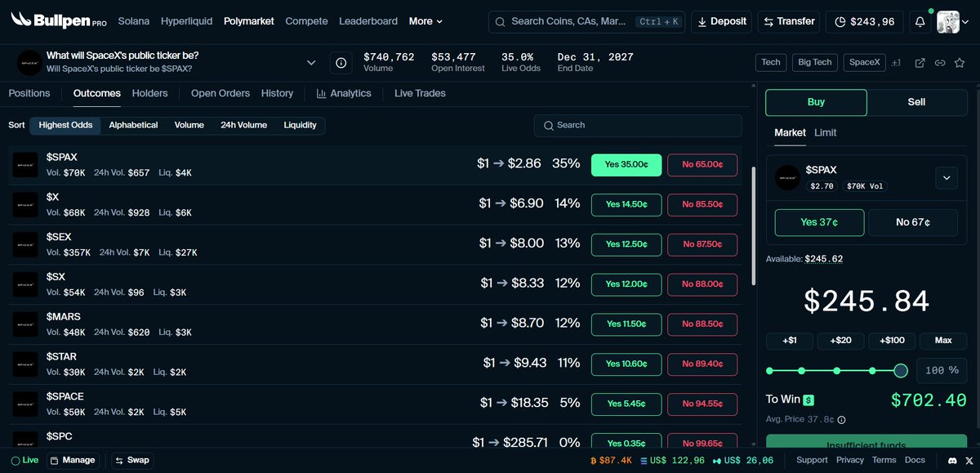
Task: Click the $SX row logo thumbnail
Action: coord(25,285)
